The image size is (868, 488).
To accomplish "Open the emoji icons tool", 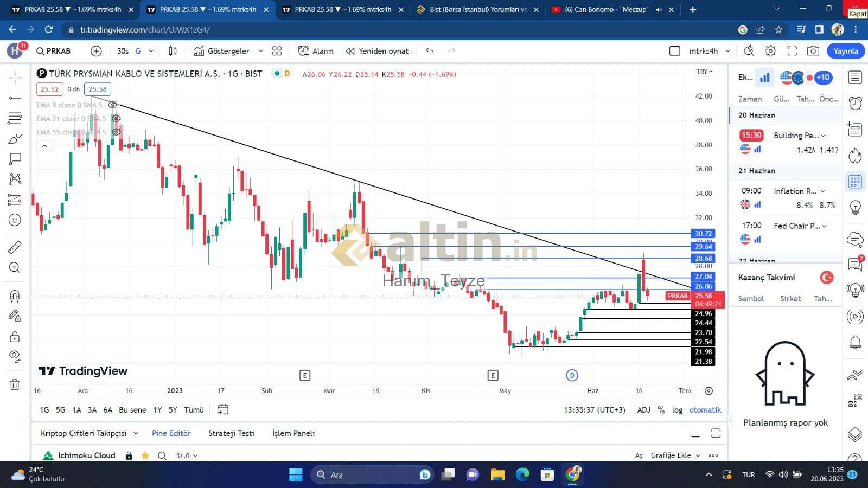I will click(x=15, y=220).
